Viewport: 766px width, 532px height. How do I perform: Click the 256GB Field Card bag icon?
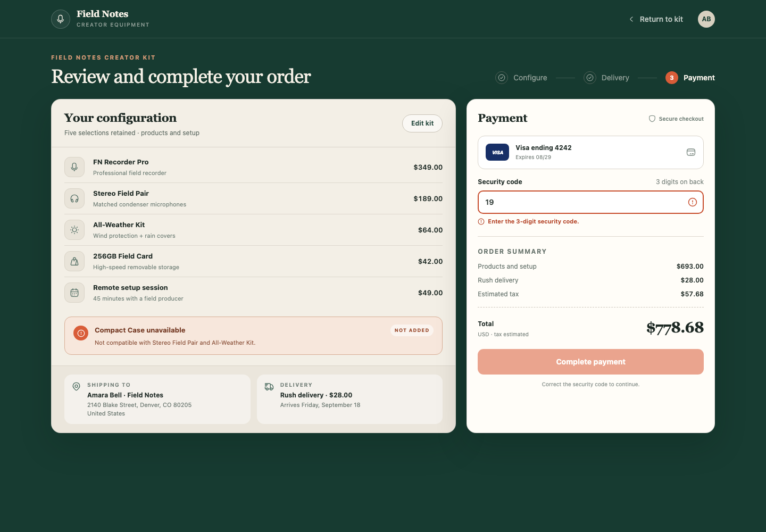(x=74, y=261)
